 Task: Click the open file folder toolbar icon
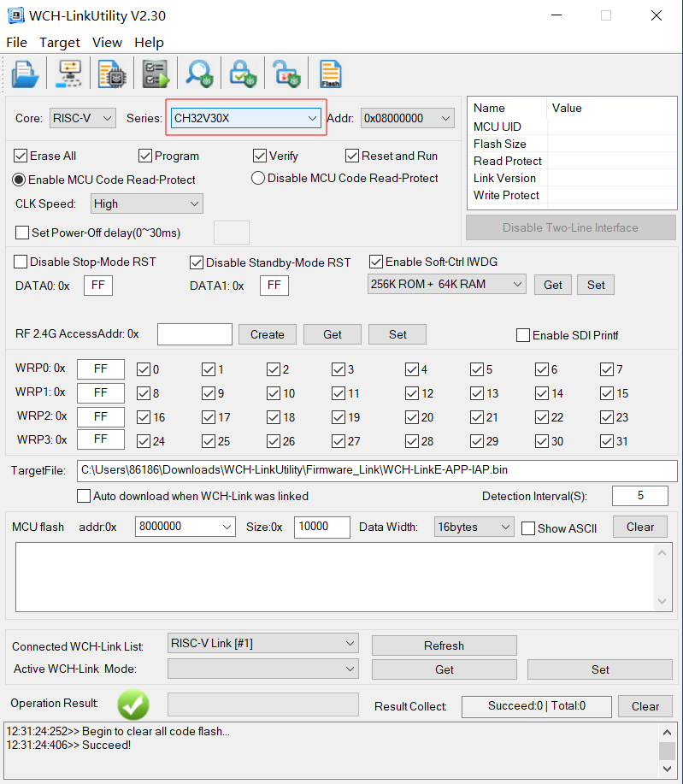[25, 74]
